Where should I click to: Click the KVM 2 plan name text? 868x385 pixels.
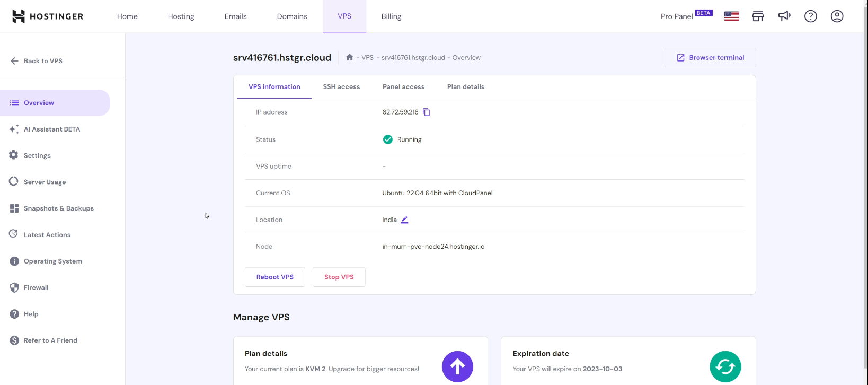point(315,369)
